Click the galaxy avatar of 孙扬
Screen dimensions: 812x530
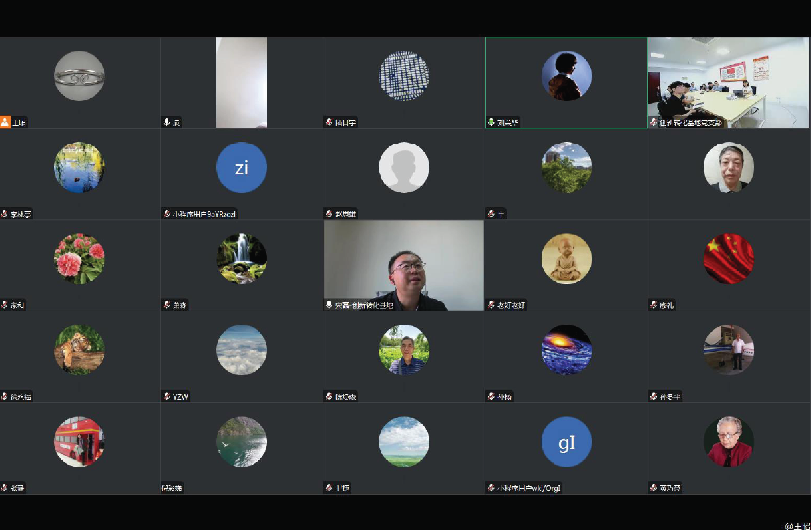click(566, 350)
